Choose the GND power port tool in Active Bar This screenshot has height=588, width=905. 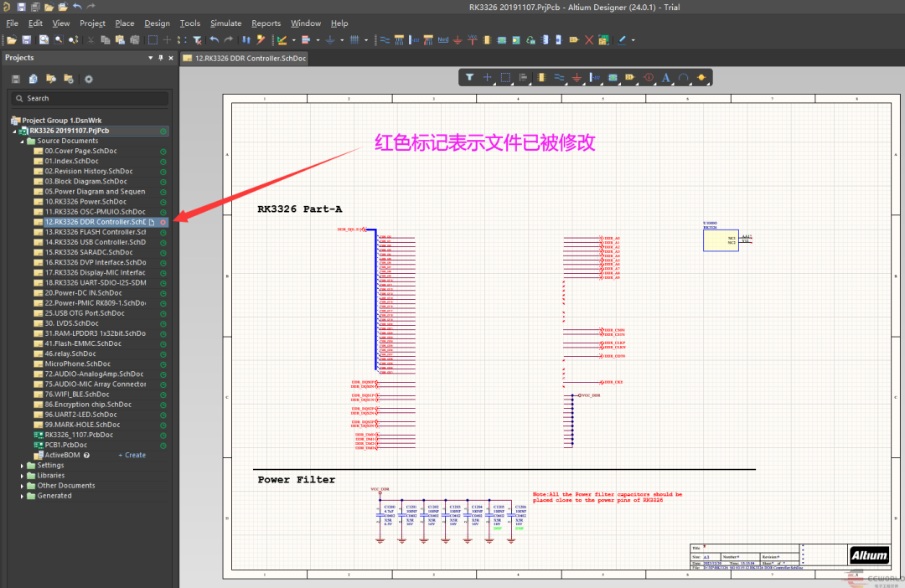tap(577, 77)
